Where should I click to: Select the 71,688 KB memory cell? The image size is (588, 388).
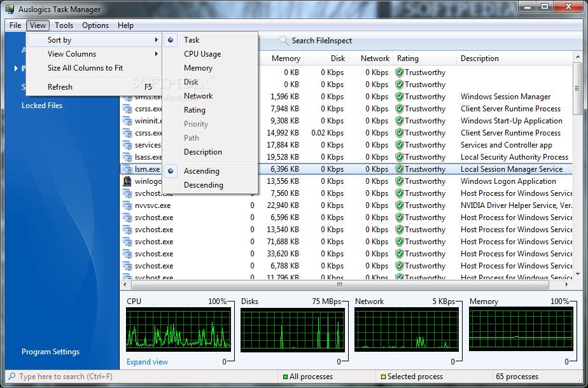click(x=283, y=242)
